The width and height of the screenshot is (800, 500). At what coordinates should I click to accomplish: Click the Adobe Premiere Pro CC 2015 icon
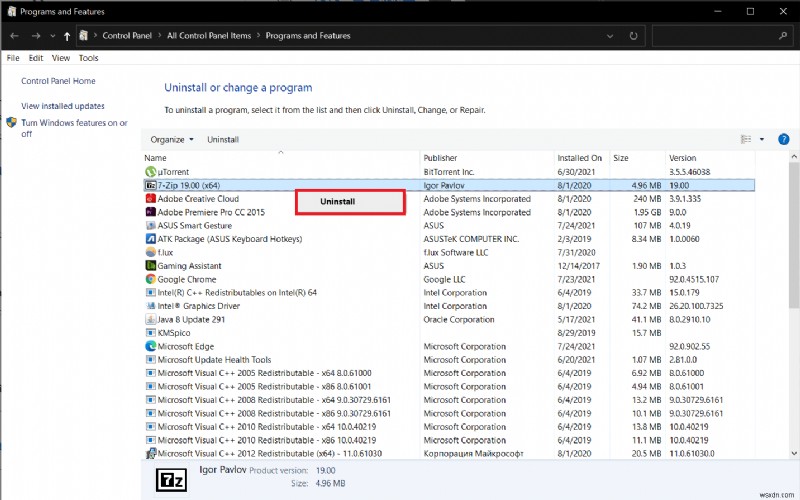click(x=151, y=212)
